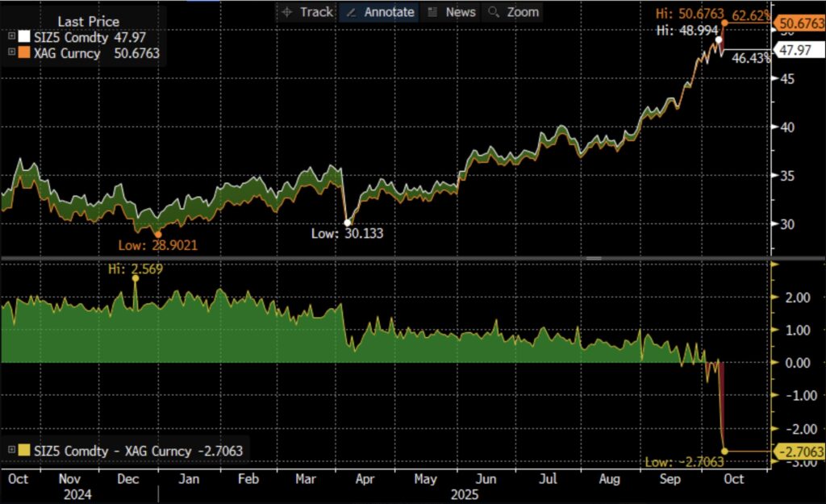Expand the SIZ5 Comdty legend entry

(x=11, y=37)
